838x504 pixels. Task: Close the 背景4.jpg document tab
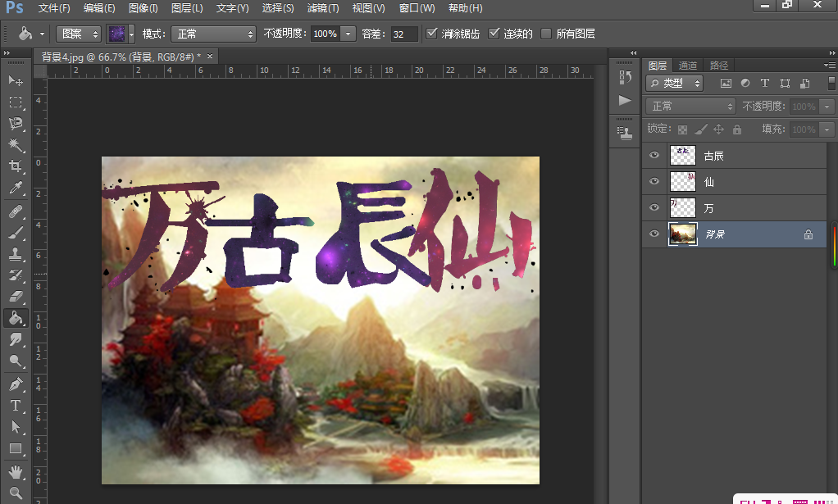[x=210, y=56]
